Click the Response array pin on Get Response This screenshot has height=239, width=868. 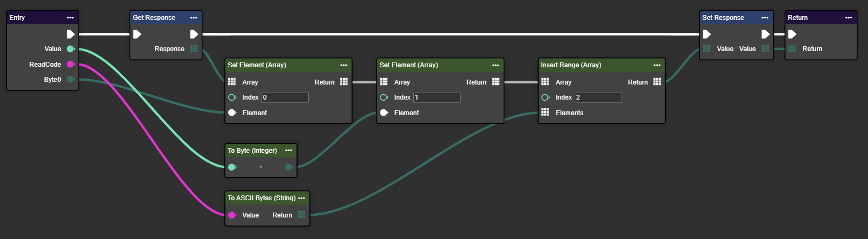click(x=194, y=49)
